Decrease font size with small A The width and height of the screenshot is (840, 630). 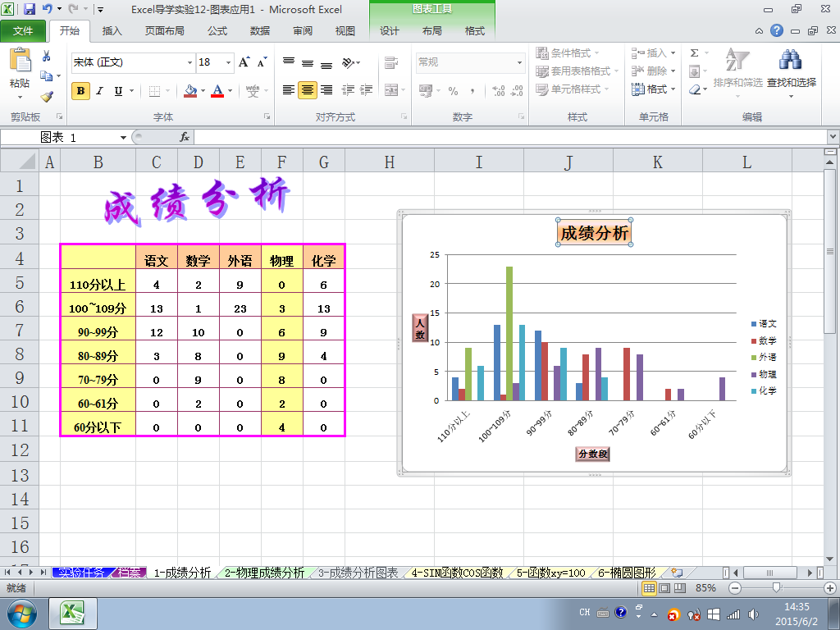pos(262,62)
